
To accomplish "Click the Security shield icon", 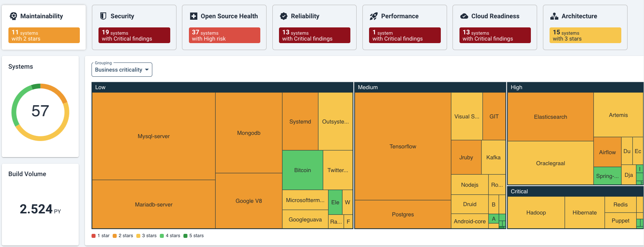I will pyautogui.click(x=103, y=16).
